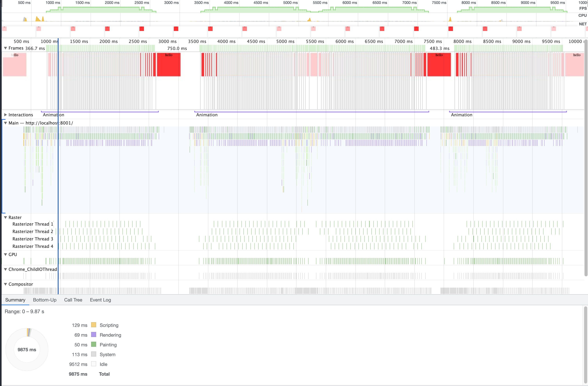The image size is (588, 386).
Task: Expand the Interactions track
Action: coord(5,115)
